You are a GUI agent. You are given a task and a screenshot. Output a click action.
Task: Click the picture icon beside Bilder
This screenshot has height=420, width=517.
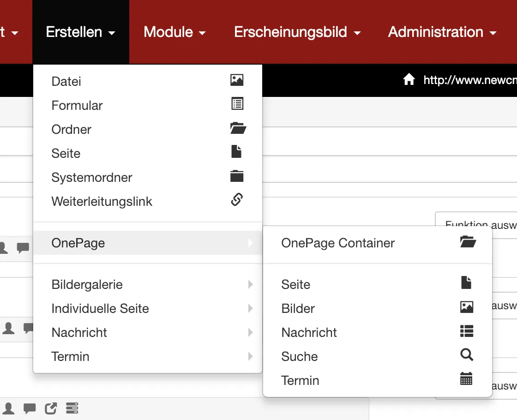pyautogui.click(x=467, y=307)
